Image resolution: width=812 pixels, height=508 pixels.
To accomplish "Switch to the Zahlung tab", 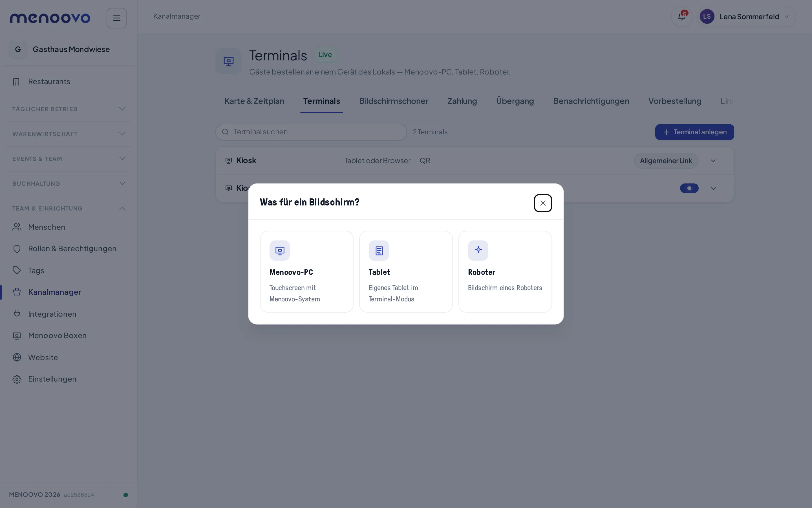I will click(x=462, y=101).
